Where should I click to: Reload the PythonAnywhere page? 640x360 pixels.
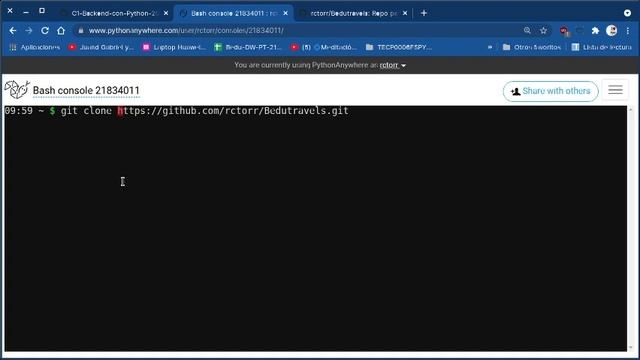pos(45,31)
